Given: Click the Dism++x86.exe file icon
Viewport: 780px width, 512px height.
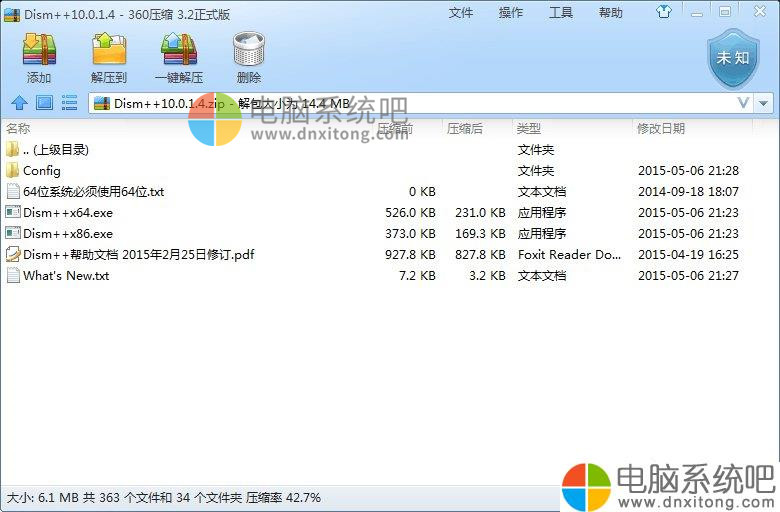Looking at the screenshot, I should [x=13, y=233].
